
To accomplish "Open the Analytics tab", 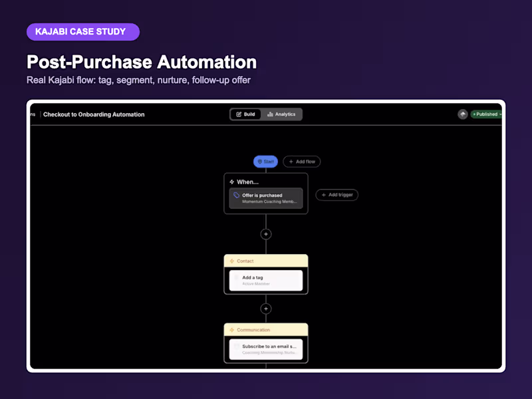I will 281,114.
